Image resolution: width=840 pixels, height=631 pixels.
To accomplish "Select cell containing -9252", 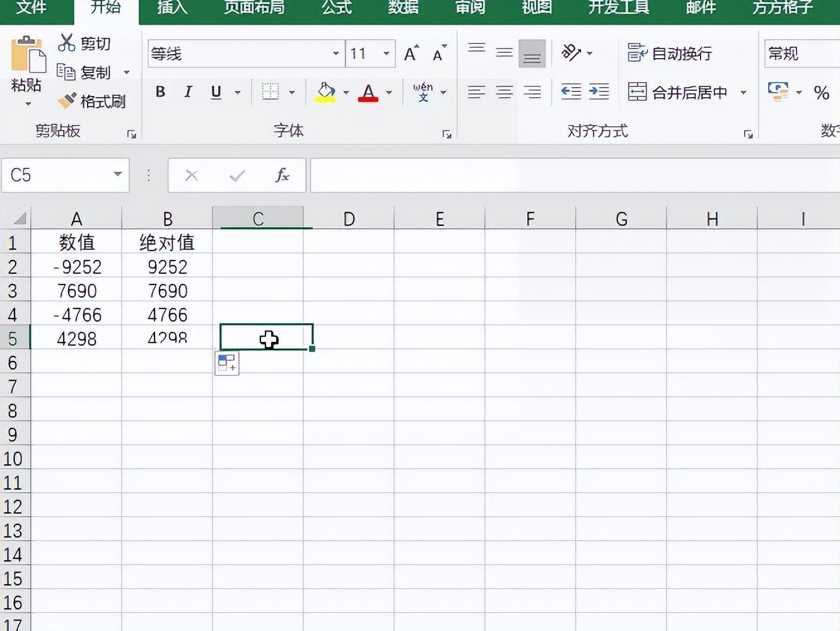I will click(76, 266).
